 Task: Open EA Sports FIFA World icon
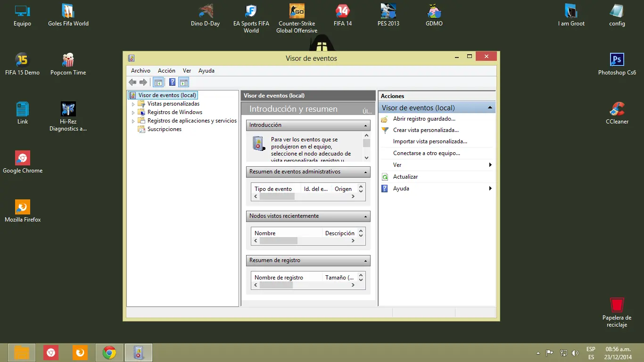251,11
